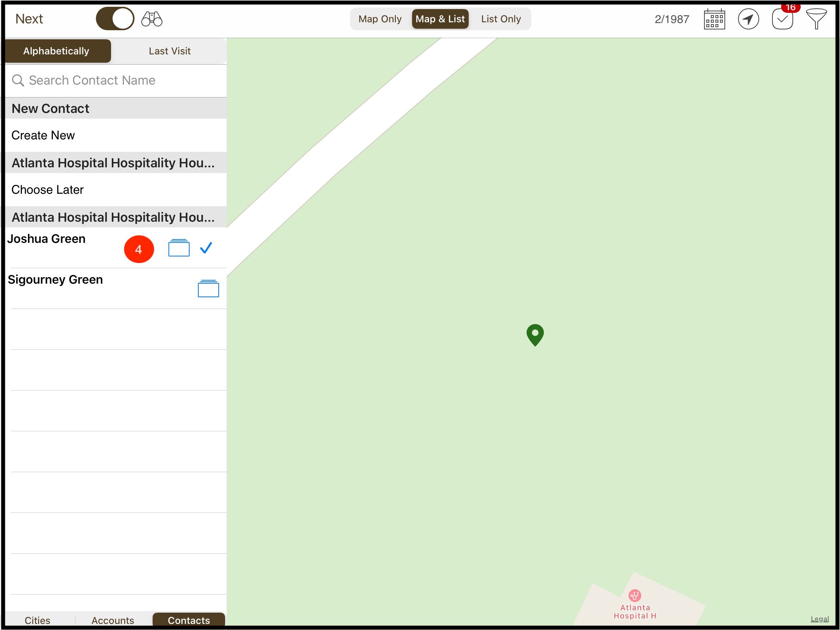Uncheck the blue checkmark on Joshua Green
Screen dimensions: 840x630
click(x=206, y=248)
